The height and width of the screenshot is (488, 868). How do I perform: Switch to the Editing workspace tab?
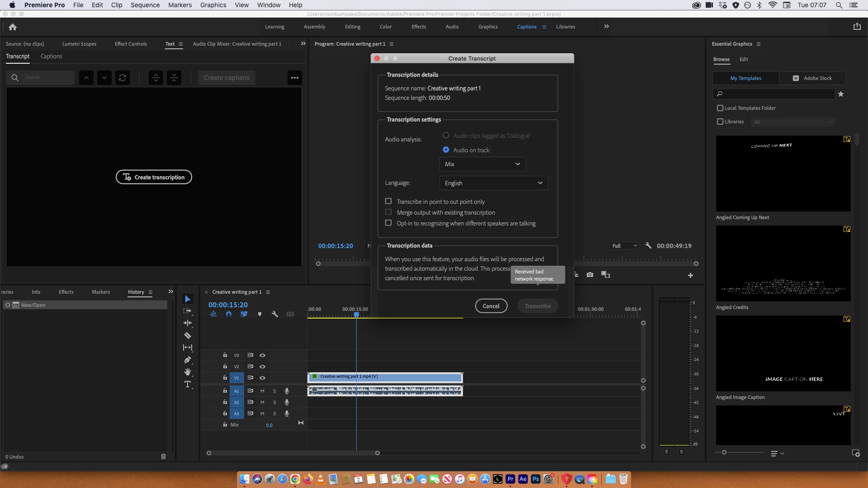(x=353, y=27)
